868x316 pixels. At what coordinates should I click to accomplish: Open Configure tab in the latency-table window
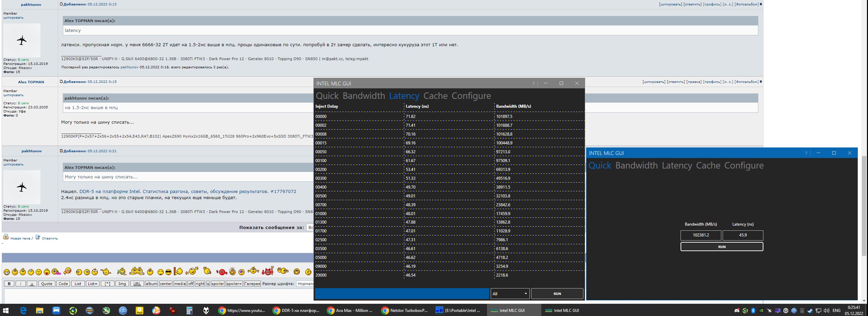click(471, 96)
